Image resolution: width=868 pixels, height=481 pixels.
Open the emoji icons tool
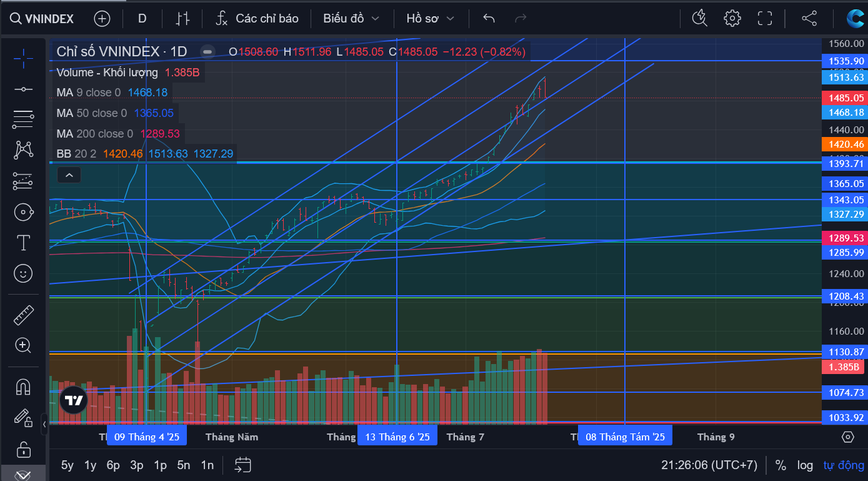tap(23, 273)
